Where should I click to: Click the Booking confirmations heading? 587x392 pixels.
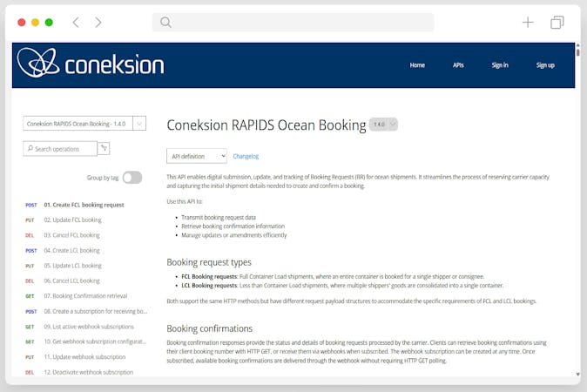pyautogui.click(x=210, y=328)
